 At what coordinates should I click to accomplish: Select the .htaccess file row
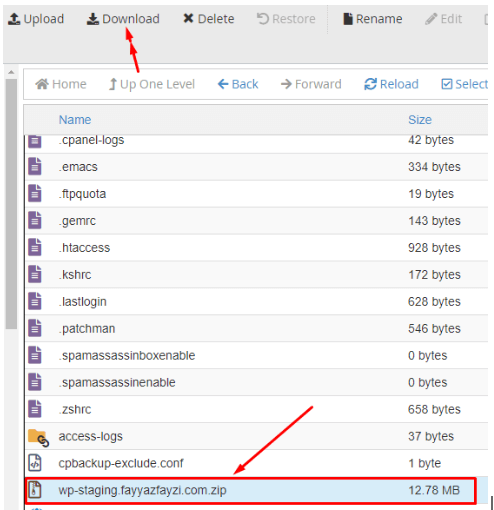point(257,248)
